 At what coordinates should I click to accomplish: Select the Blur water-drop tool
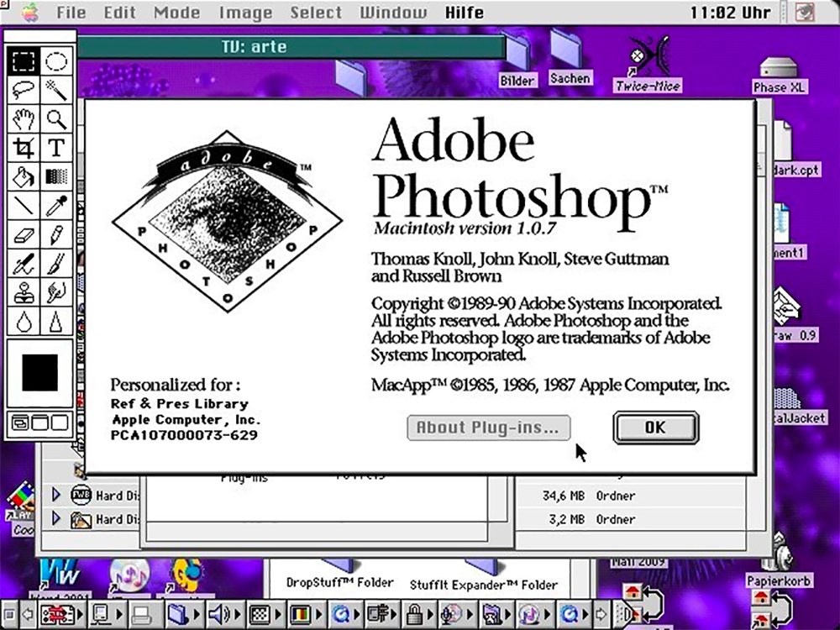pyautogui.click(x=24, y=322)
